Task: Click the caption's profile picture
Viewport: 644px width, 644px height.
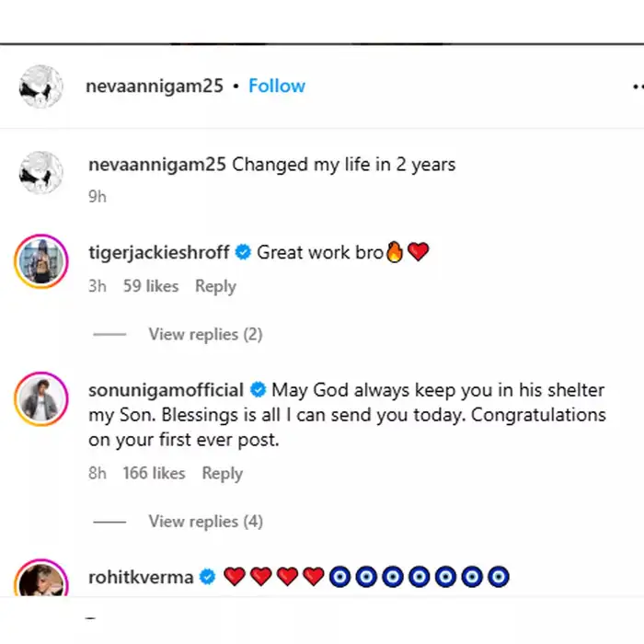Action: tap(41, 173)
